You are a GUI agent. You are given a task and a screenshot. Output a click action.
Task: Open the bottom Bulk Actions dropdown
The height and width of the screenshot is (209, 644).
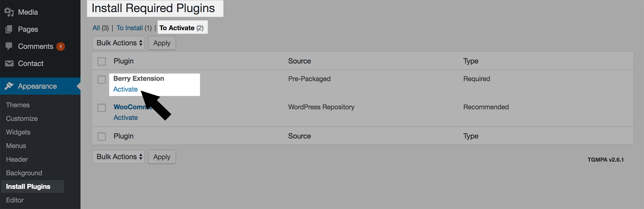[118, 157]
